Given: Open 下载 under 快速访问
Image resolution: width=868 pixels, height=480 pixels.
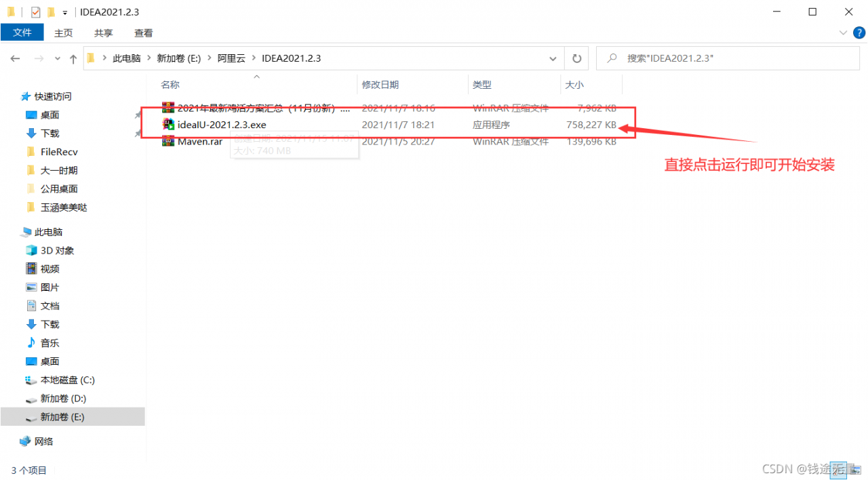Looking at the screenshot, I should [x=50, y=133].
